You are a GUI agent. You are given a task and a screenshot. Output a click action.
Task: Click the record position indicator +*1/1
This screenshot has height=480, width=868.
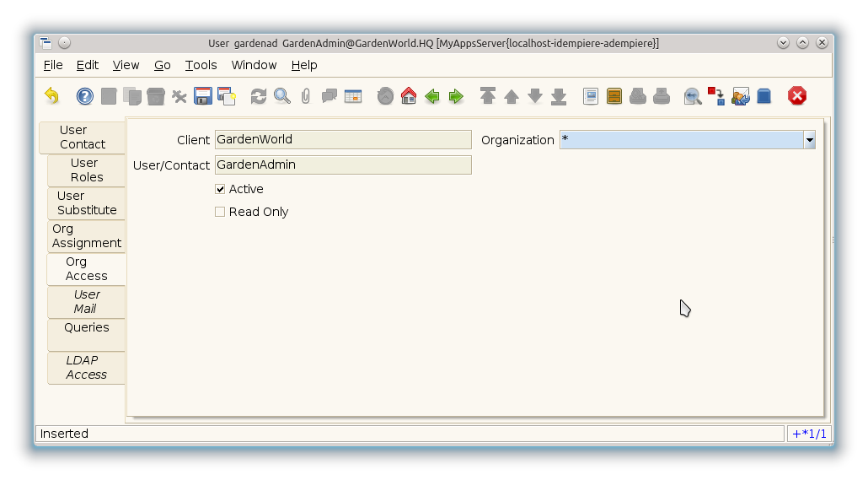tap(809, 434)
